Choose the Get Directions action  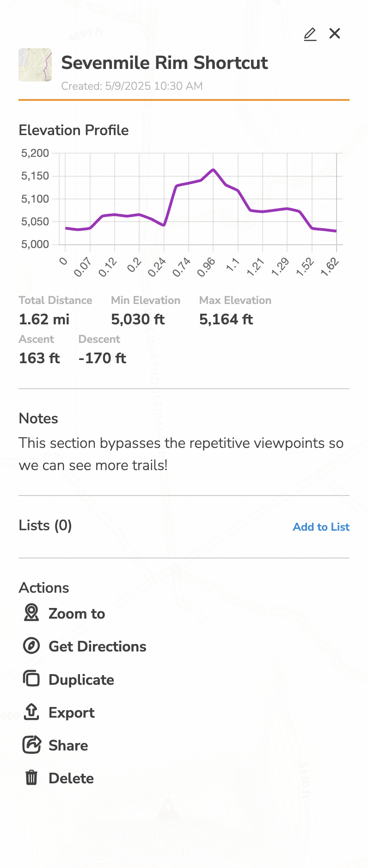[x=98, y=646]
